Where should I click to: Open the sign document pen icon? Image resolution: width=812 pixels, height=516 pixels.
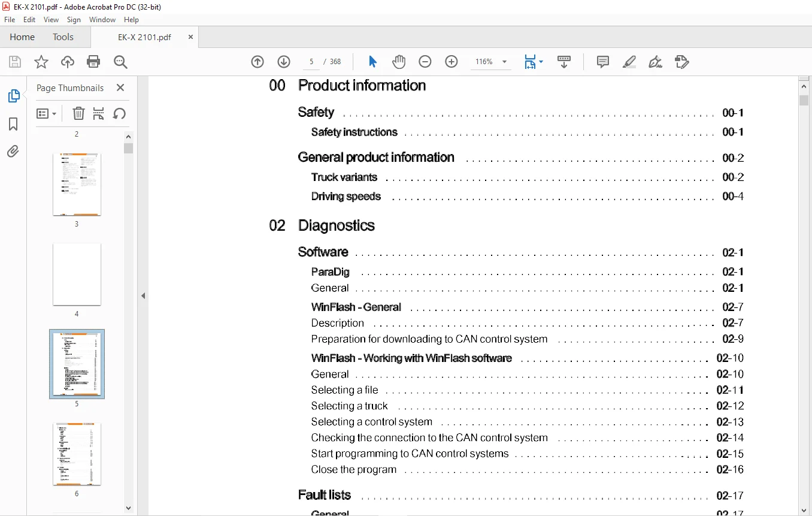click(x=655, y=62)
